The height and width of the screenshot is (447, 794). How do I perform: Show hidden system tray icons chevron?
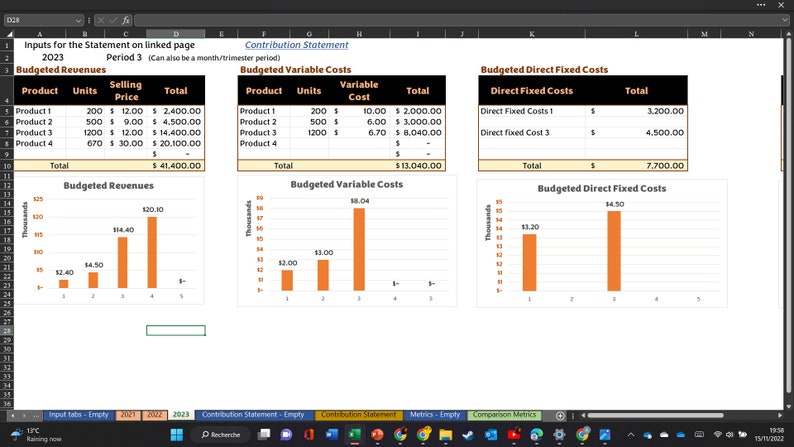click(x=631, y=434)
